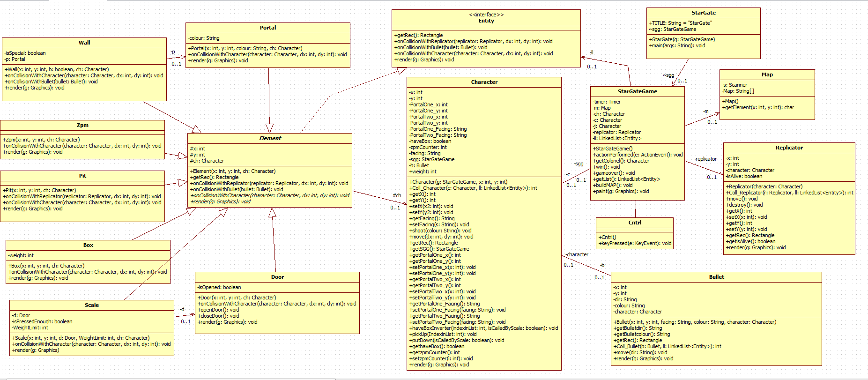This screenshot has width=868, height=380.
Task: Click the Replicator class title
Action: [789, 148]
